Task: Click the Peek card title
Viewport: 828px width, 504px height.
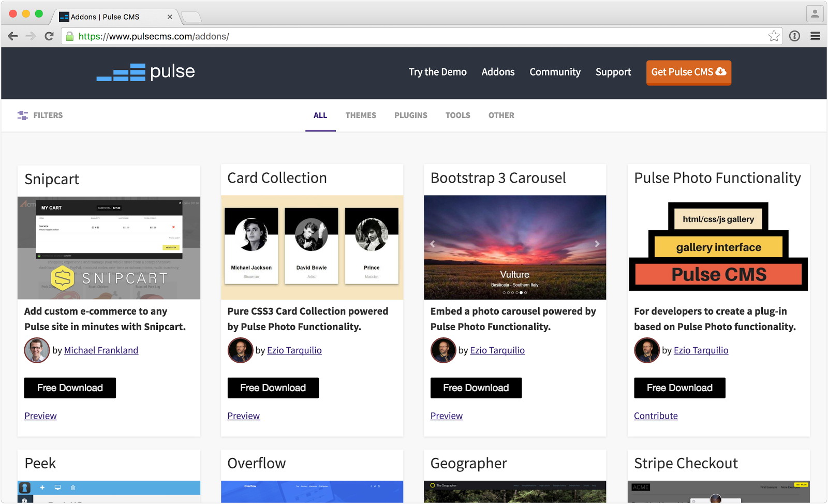Action: click(x=40, y=463)
